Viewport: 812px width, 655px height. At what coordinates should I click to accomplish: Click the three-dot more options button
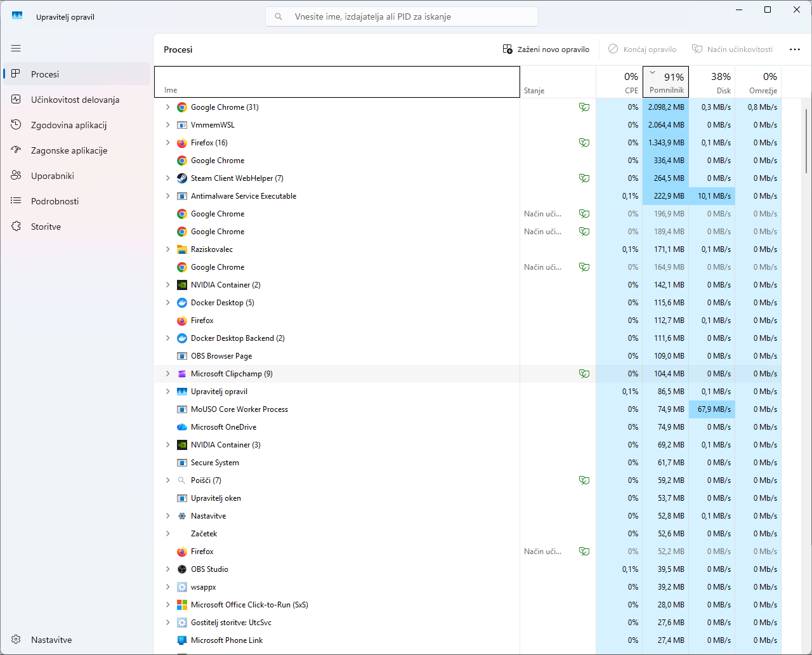[x=795, y=50]
